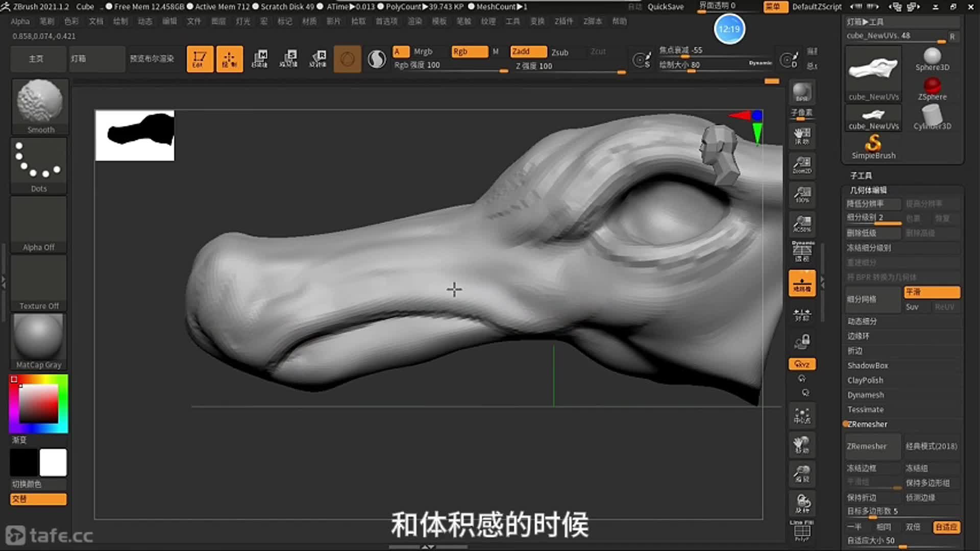980x551 pixels.
Task: Select the Edit mode button
Action: (200, 59)
